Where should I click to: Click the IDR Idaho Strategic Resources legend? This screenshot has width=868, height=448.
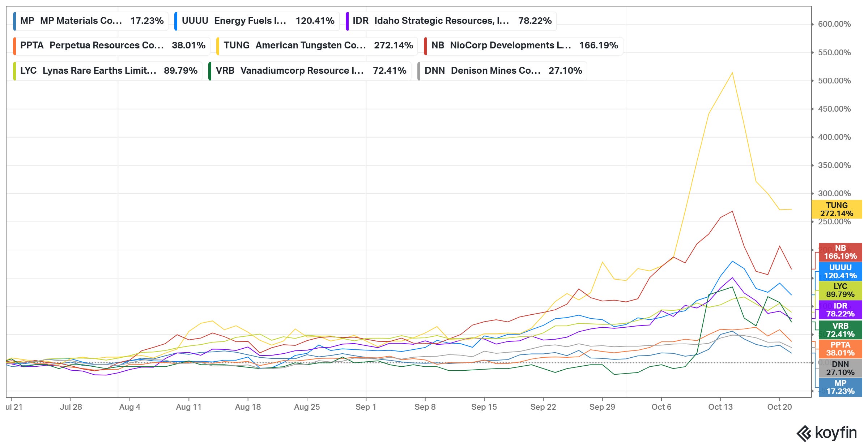451,21
